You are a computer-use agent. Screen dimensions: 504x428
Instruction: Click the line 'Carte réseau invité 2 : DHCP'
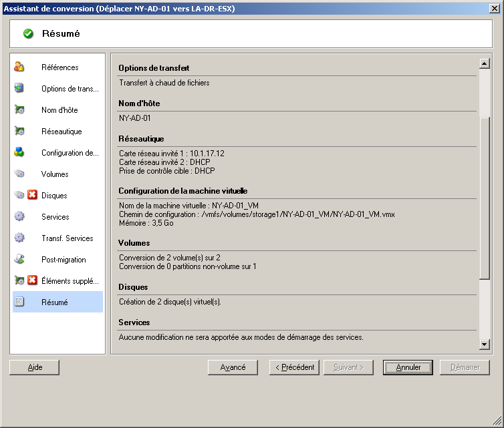coord(164,162)
